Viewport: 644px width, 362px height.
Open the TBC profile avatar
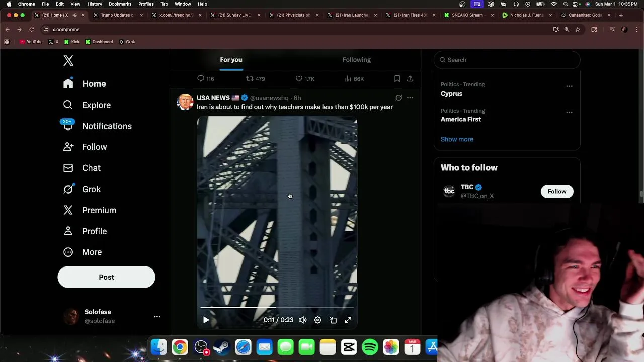coord(449,191)
